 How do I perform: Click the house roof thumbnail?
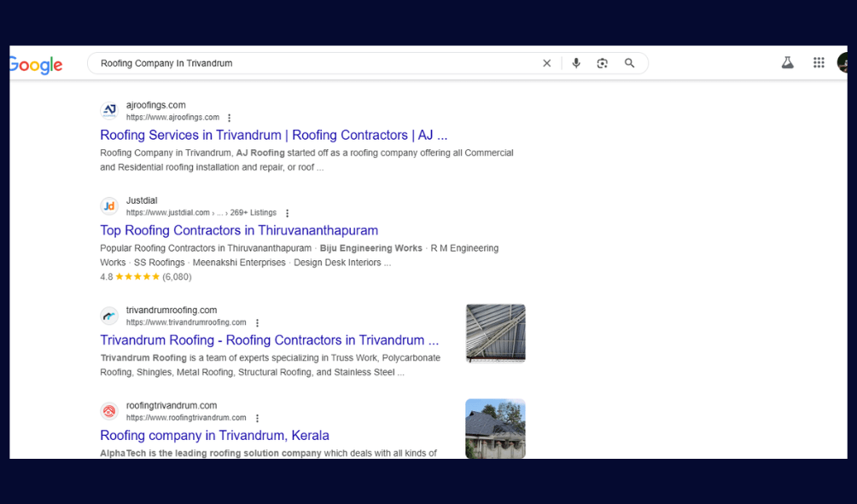coord(495,429)
